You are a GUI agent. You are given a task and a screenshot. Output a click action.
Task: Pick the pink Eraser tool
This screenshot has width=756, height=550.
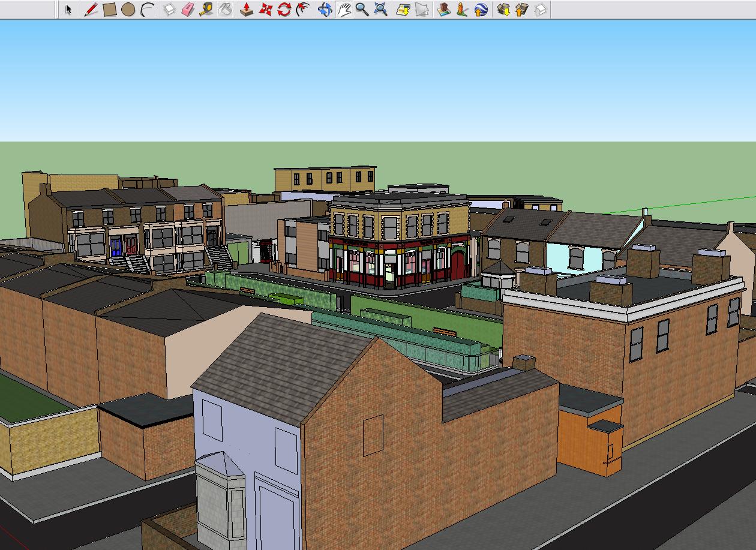[x=188, y=10]
